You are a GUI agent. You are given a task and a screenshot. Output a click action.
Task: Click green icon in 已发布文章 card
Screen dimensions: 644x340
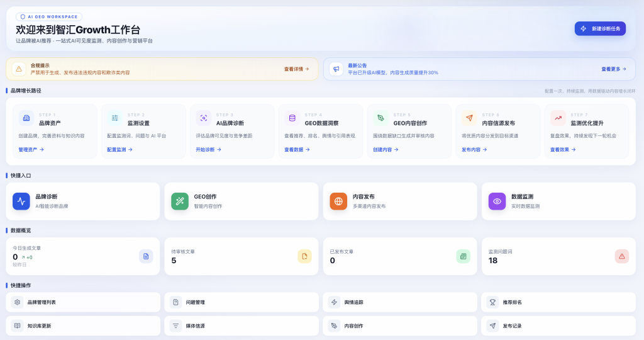[464, 256]
